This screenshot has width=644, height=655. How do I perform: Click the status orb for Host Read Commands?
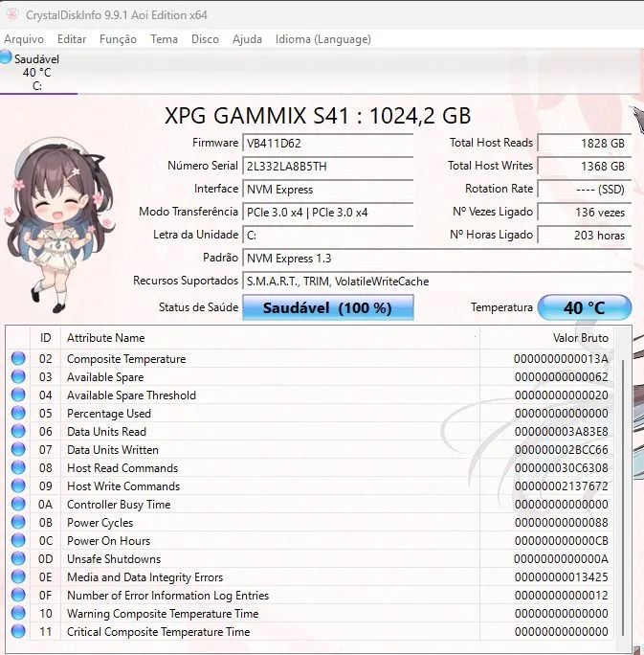pyautogui.click(x=18, y=468)
